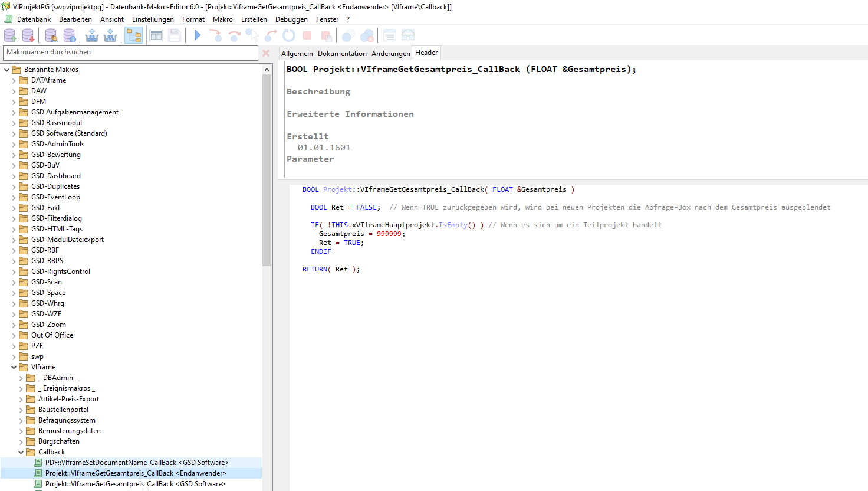Switch to the Dokumentation tab
868x491 pixels.
342,54
